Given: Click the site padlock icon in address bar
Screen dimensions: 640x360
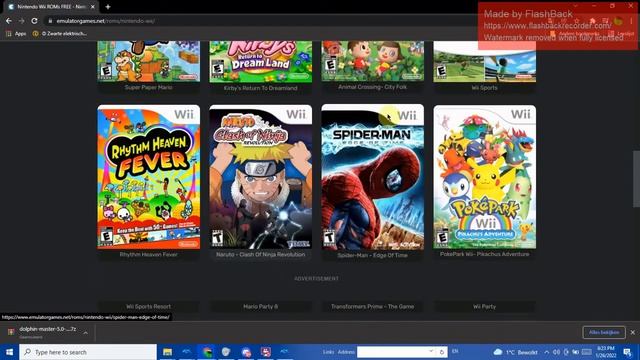Looking at the screenshot, I should click(x=50, y=21).
